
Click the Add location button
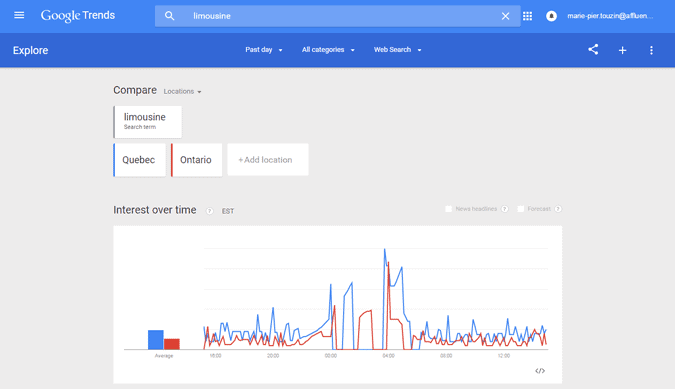coord(268,160)
